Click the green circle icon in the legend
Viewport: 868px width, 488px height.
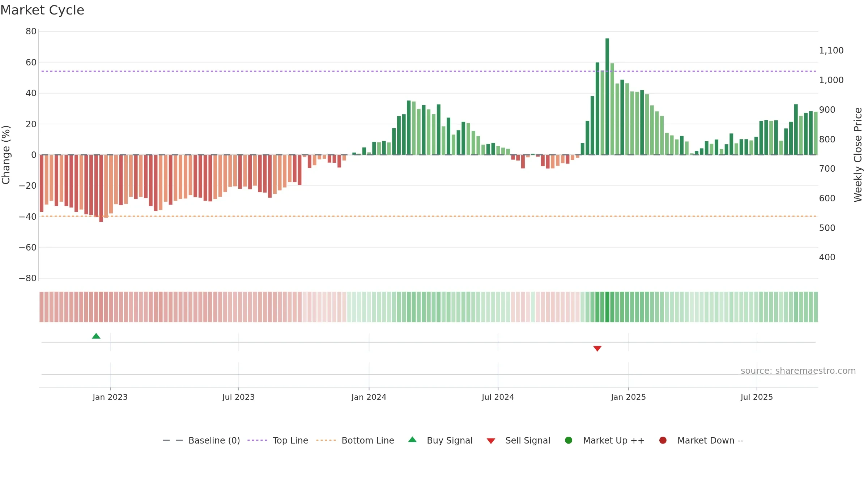pos(569,440)
